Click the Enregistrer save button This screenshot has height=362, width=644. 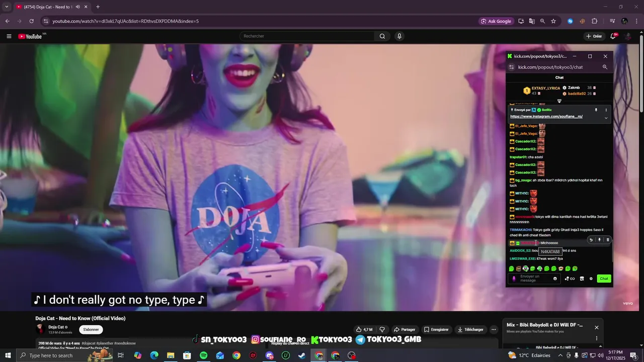(436, 330)
